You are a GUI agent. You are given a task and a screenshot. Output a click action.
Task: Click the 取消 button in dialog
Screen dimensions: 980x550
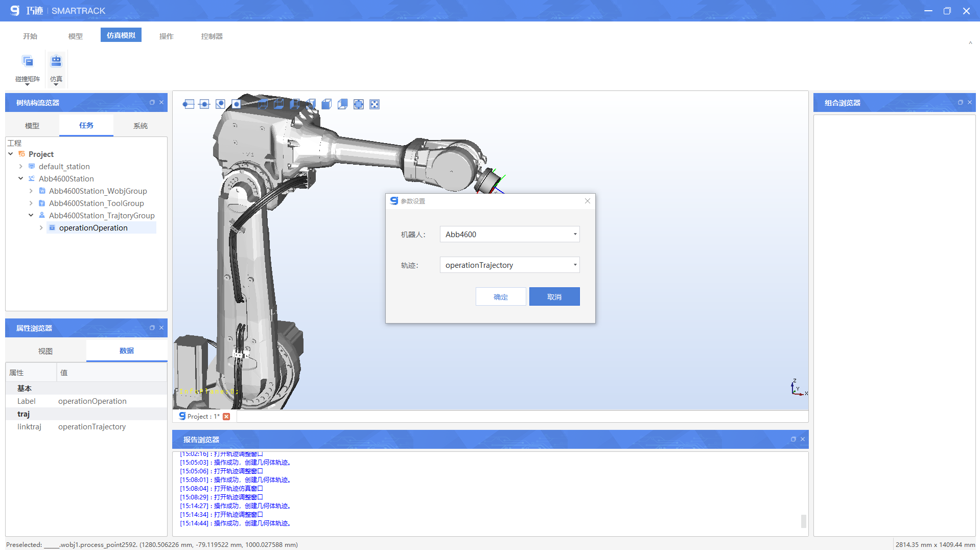554,297
